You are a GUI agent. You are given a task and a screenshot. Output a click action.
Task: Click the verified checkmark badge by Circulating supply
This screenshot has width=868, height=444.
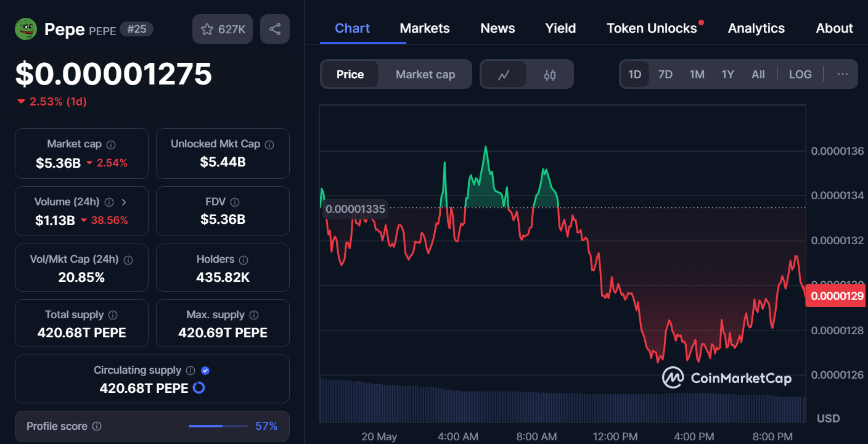[x=206, y=371]
